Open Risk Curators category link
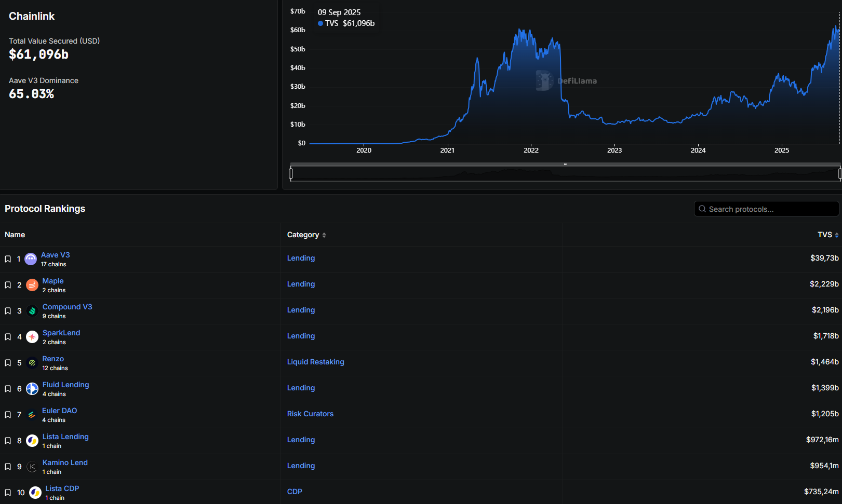This screenshot has width=842, height=504. 310,414
